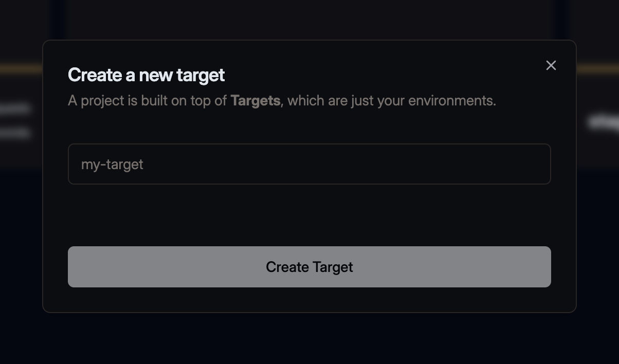
Task: Select the target name placeholder text
Action: (x=112, y=164)
